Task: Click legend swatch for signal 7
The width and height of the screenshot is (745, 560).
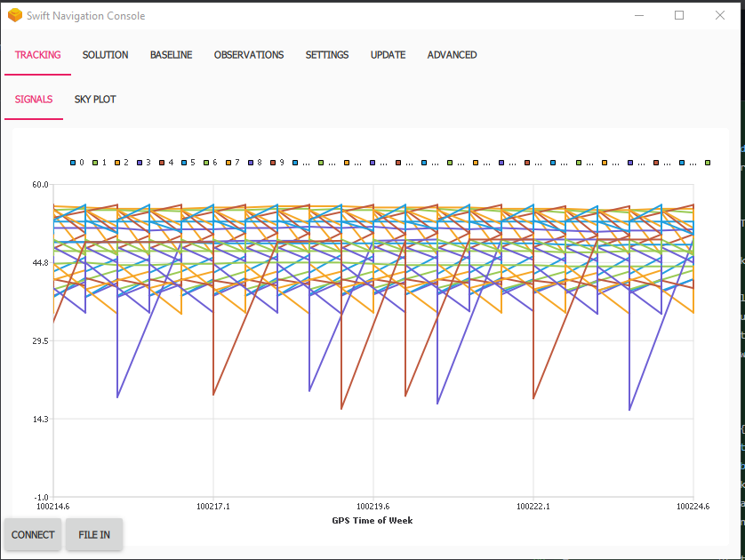Action: click(x=228, y=163)
